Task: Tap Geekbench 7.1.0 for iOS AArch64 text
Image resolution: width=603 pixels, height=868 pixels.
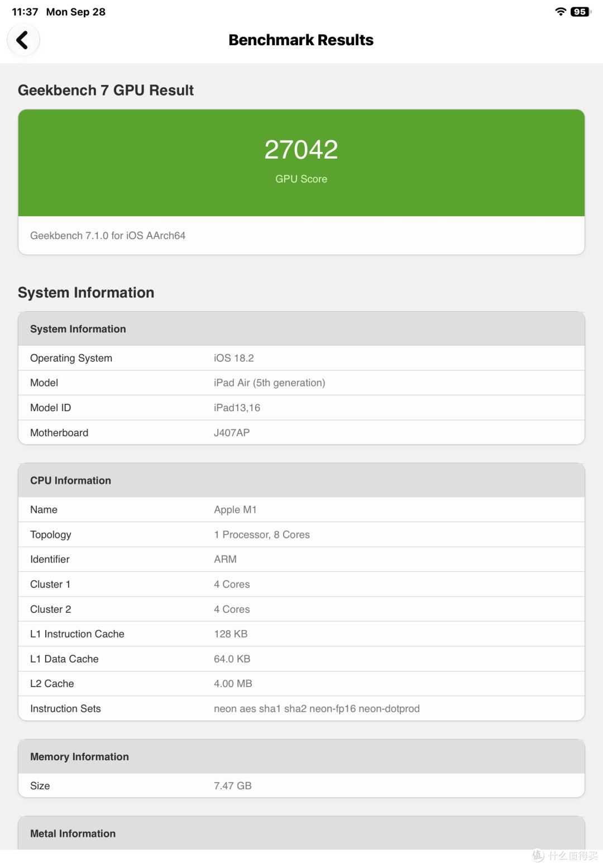Action: click(108, 236)
